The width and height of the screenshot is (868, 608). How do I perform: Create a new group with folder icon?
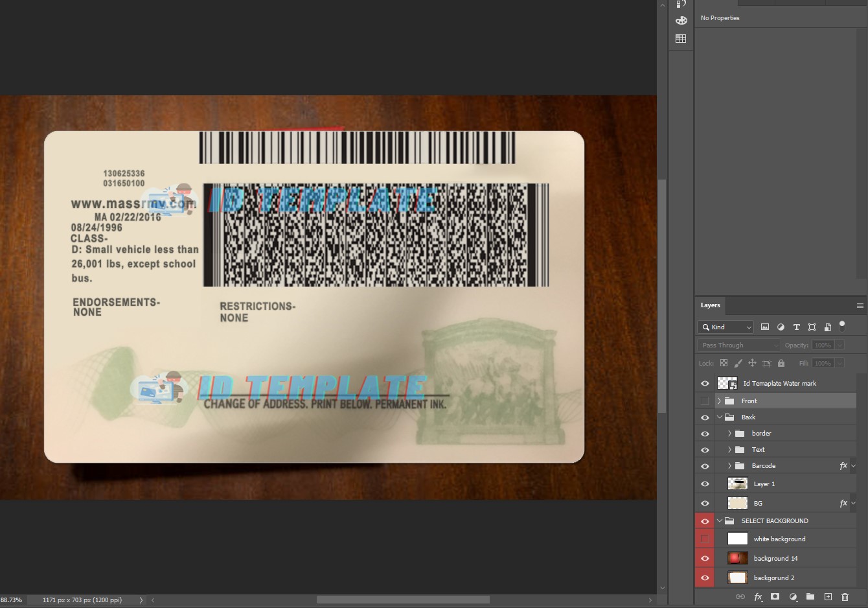[810, 596]
